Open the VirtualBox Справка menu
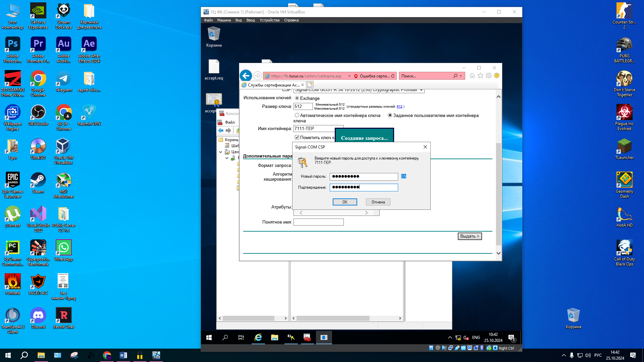The height and width of the screenshot is (362, 644). 291,20
